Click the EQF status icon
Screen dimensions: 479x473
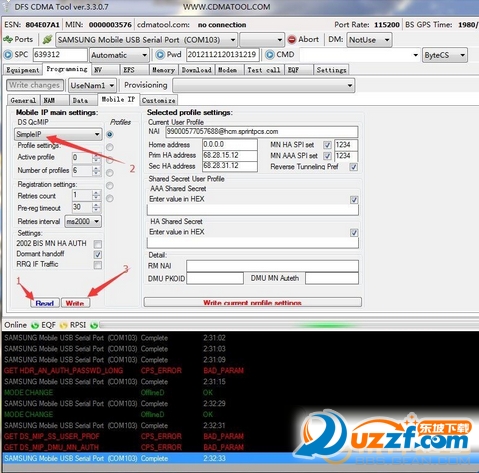tap(63, 325)
